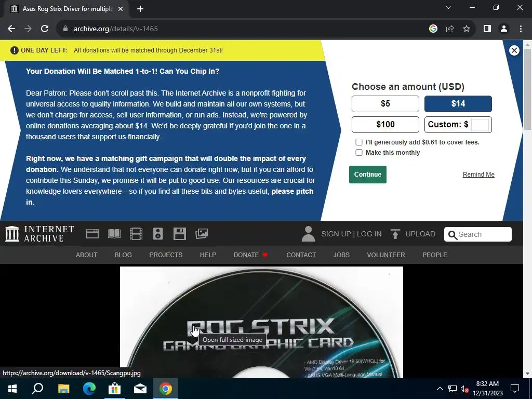Open a new browser tab
532x399 pixels.
tap(140, 9)
